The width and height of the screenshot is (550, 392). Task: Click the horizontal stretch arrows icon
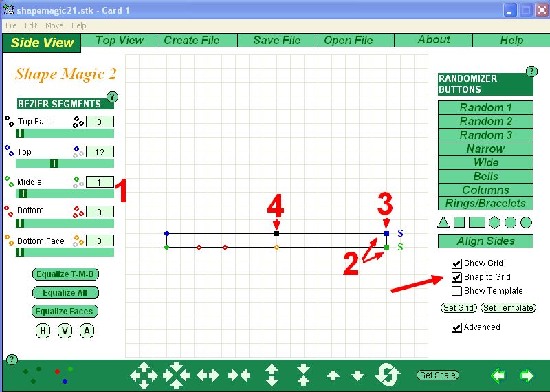point(208,375)
